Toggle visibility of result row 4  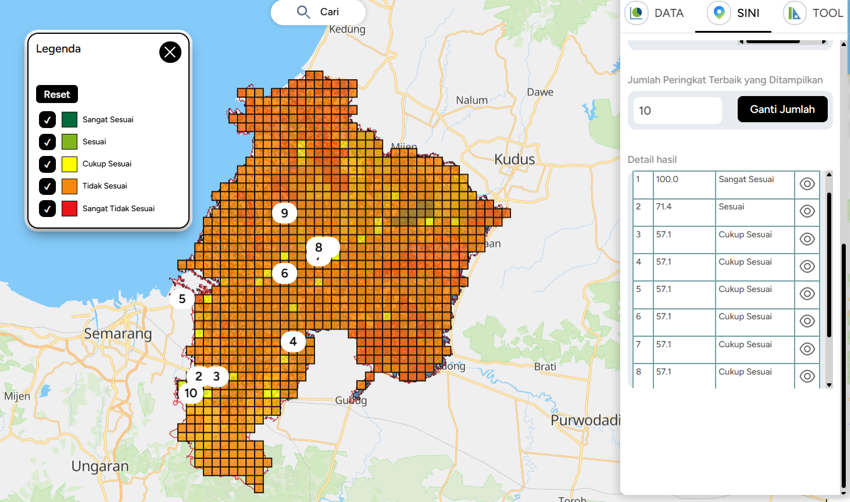point(807,266)
